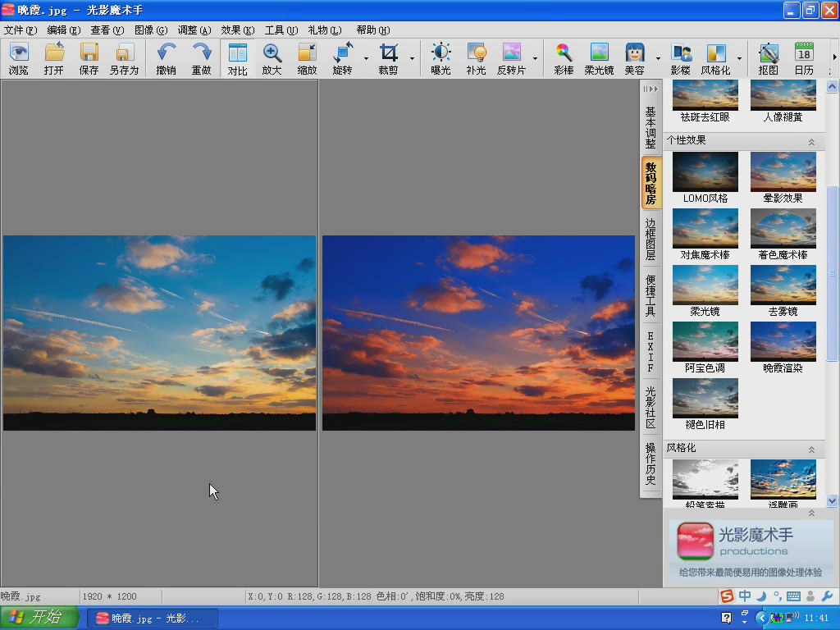Screen dimensions: 840x630
Task: Click the 另存为 save-as icon
Action: pos(125,58)
